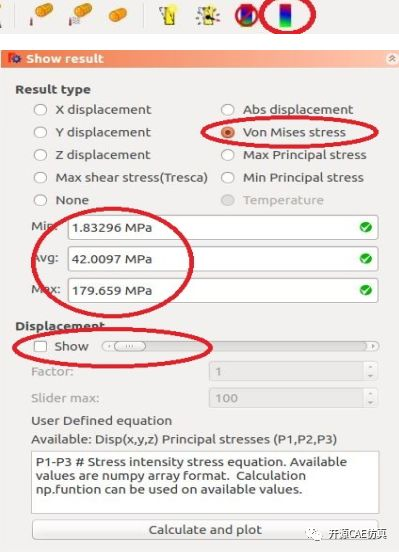The width and height of the screenshot is (399, 552).
Task: Select the Abs displacement option
Action: point(227,110)
